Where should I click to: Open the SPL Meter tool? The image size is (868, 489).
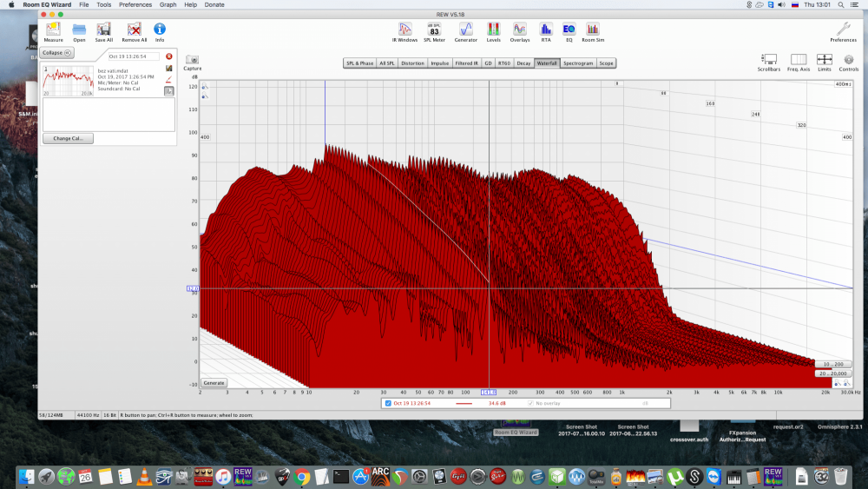[434, 32]
